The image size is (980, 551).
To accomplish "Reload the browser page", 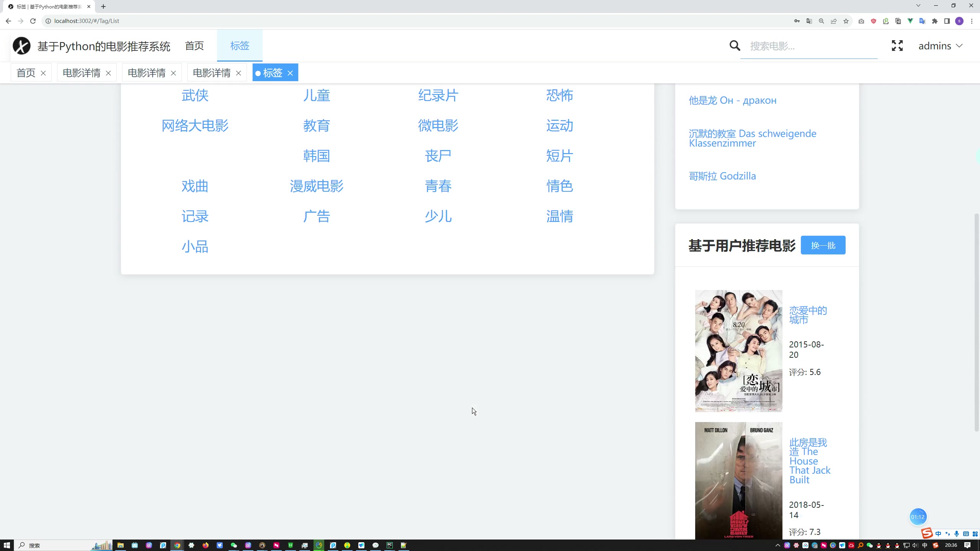I will 33,21.
